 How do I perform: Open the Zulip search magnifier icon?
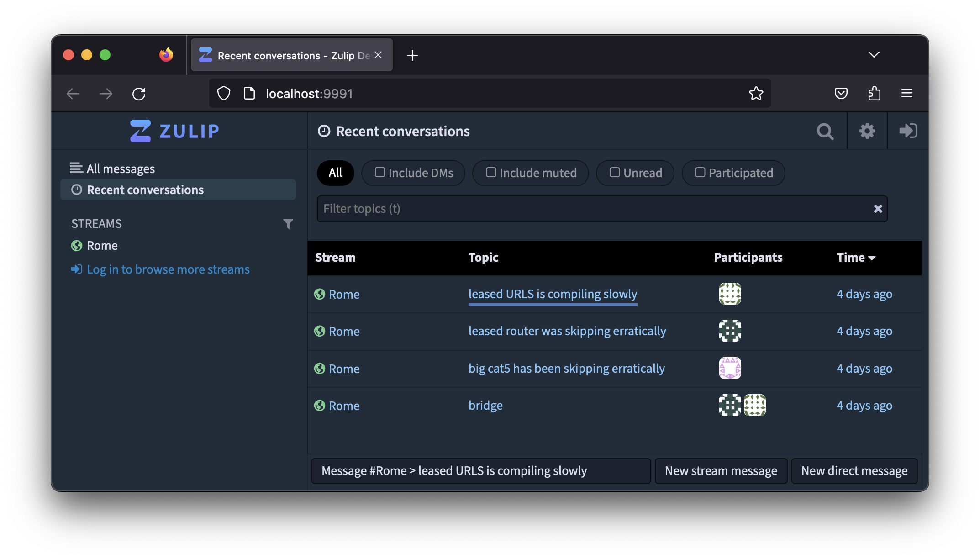point(825,132)
